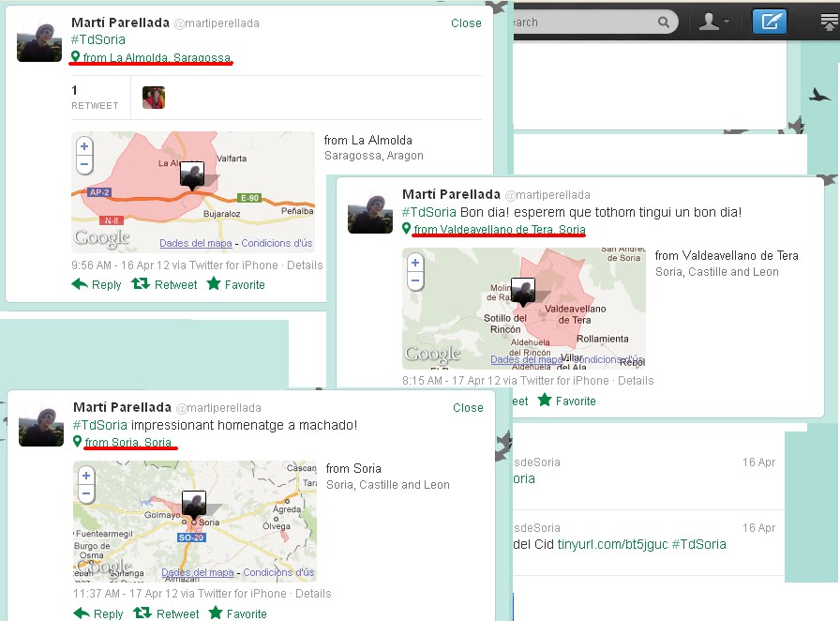Viewport: 840px width, 621px height.
Task: Click Details on the 9:56 AM tweet
Action: pyautogui.click(x=305, y=265)
